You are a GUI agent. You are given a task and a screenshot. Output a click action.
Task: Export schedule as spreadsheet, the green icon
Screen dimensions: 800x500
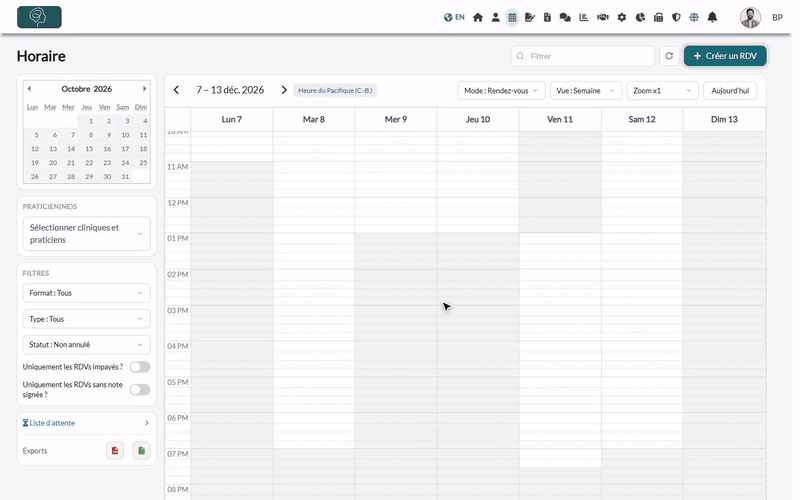[141, 451]
